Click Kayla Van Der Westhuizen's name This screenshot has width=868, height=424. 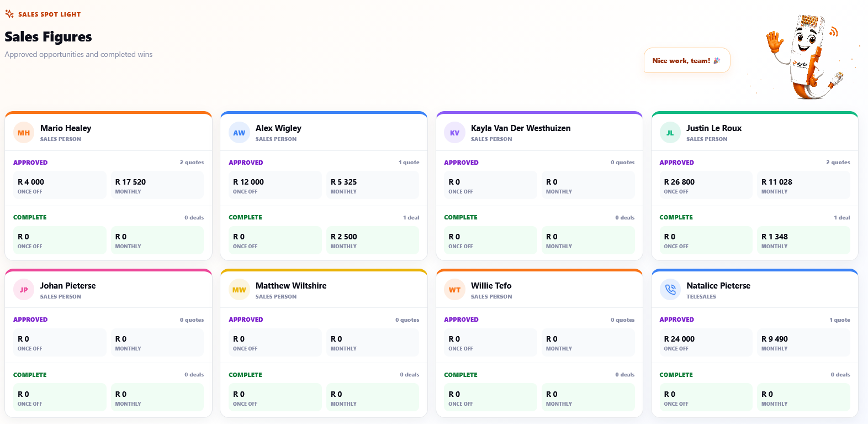coord(521,128)
